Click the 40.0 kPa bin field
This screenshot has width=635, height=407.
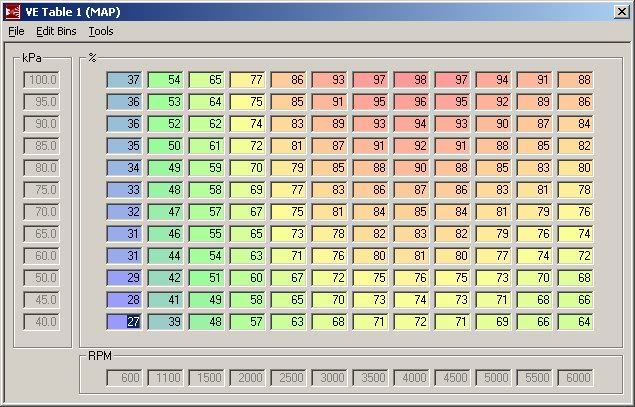click(41, 321)
